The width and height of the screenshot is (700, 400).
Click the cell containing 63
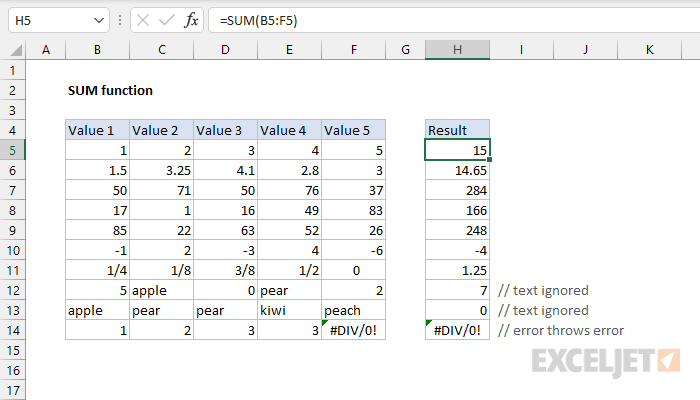(x=225, y=230)
